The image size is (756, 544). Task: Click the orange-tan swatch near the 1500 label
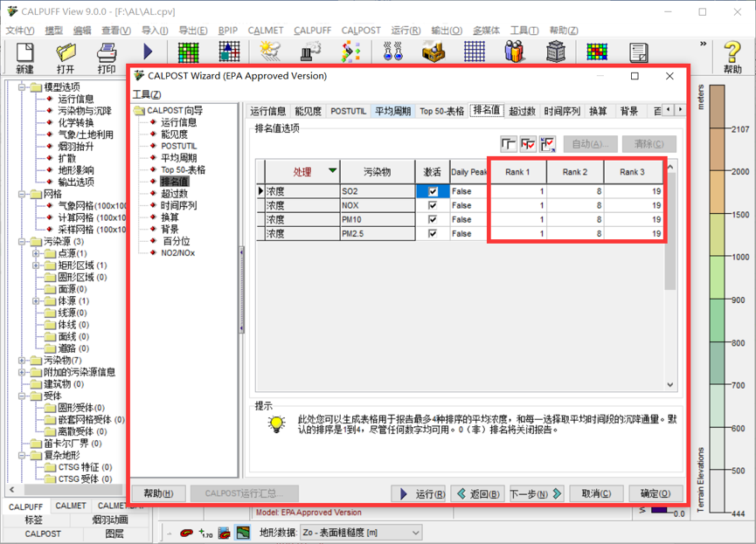click(x=717, y=192)
